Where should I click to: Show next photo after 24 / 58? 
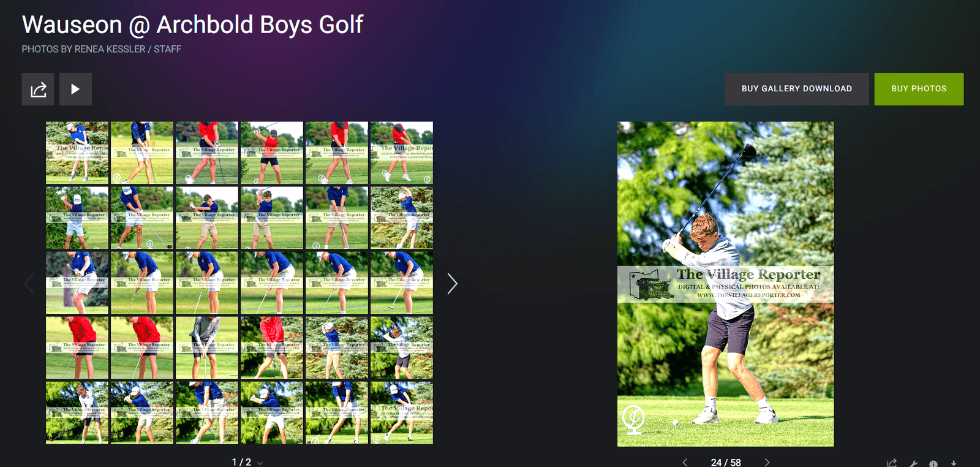[x=767, y=462]
